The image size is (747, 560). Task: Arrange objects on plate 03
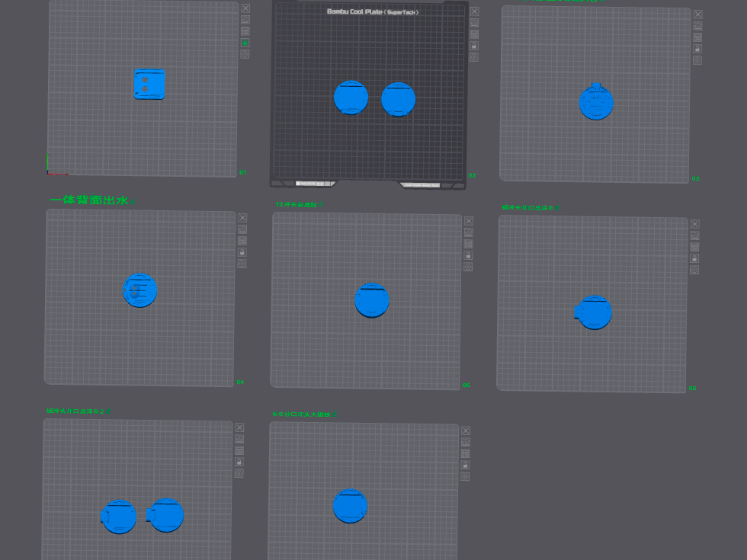pyautogui.click(x=697, y=37)
